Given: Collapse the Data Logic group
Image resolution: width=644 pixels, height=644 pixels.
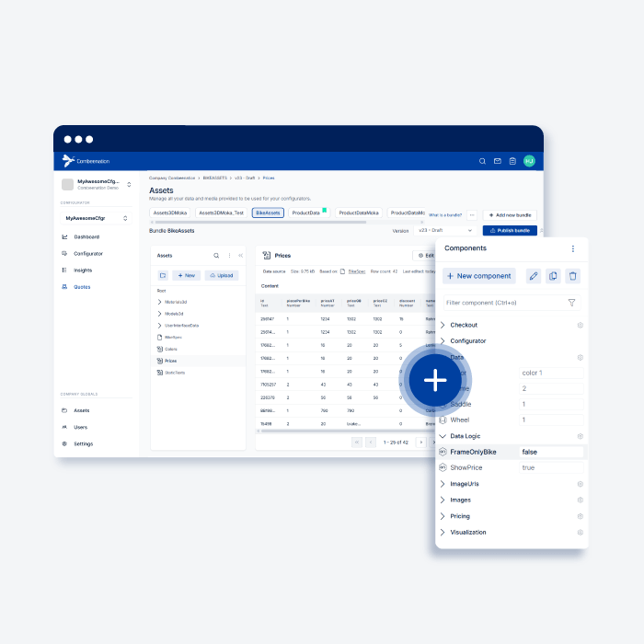Looking at the screenshot, I should pos(443,436).
